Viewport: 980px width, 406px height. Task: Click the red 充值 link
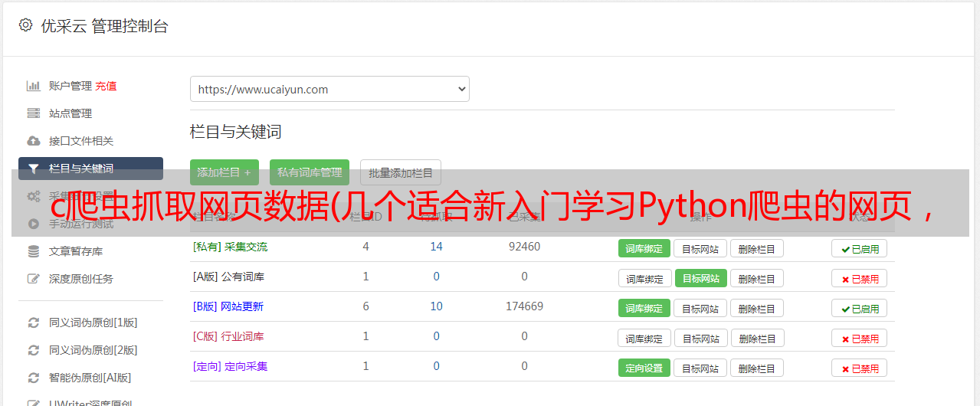click(x=107, y=86)
